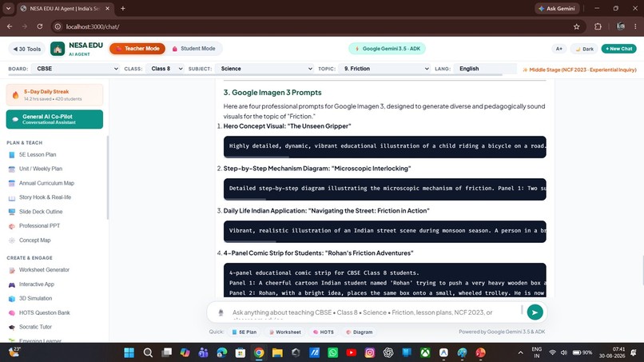The height and width of the screenshot is (362, 644).
Task: Go back to previous page
Action: click(x=10, y=26)
